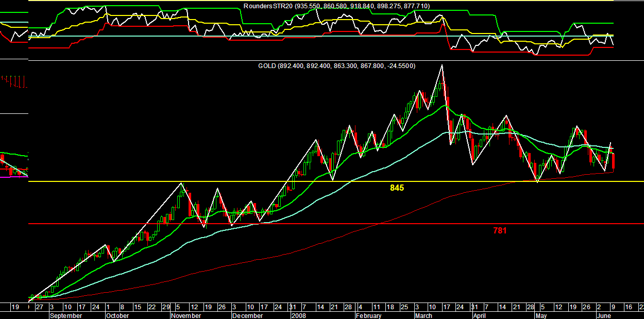The width and height of the screenshot is (644, 319).
Task: Click the date tick labeled 11
Action: pyautogui.click(x=377, y=307)
